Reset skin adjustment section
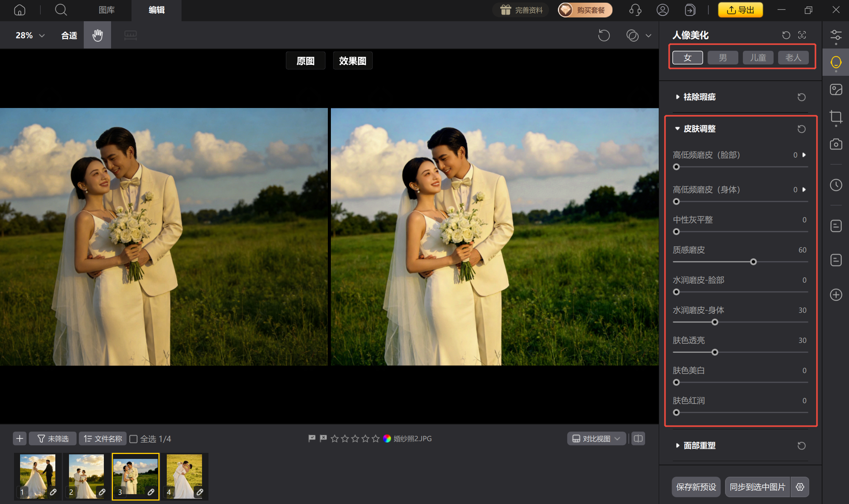This screenshot has height=504, width=849. point(801,129)
